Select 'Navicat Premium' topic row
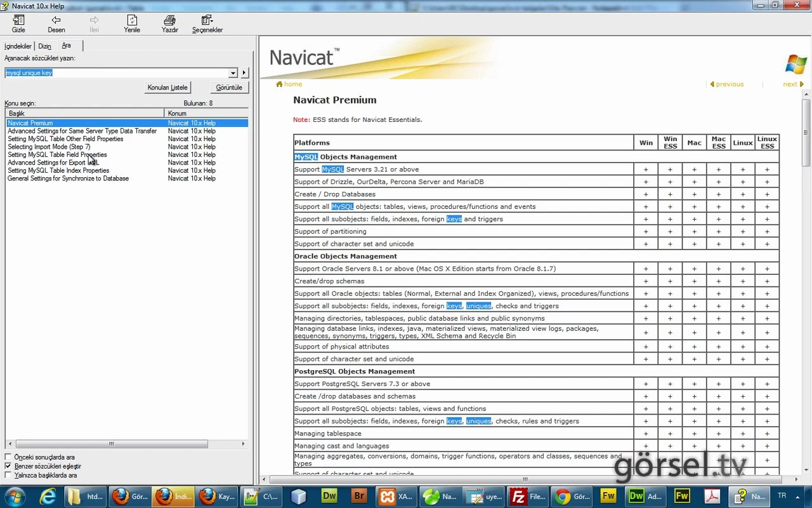Viewport: 812px width, 508px height. coord(127,123)
